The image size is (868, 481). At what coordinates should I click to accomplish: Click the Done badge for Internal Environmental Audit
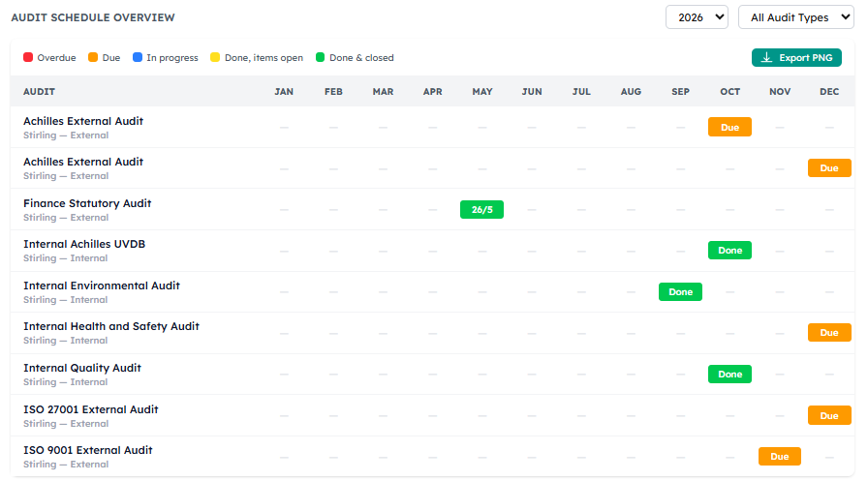coord(680,292)
